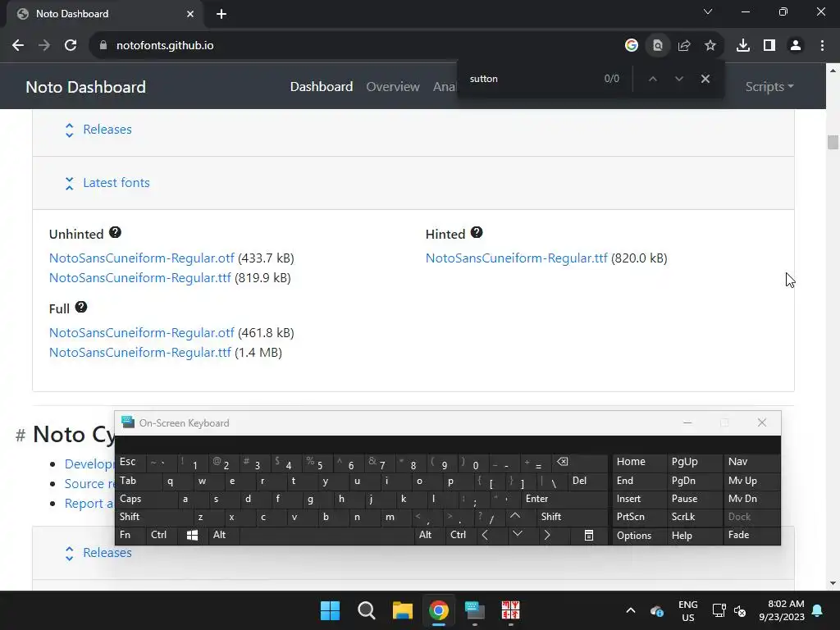Toggle ScrLk key on On-Screen Keyboard
The width and height of the screenshot is (840, 630).
click(x=694, y=517)
